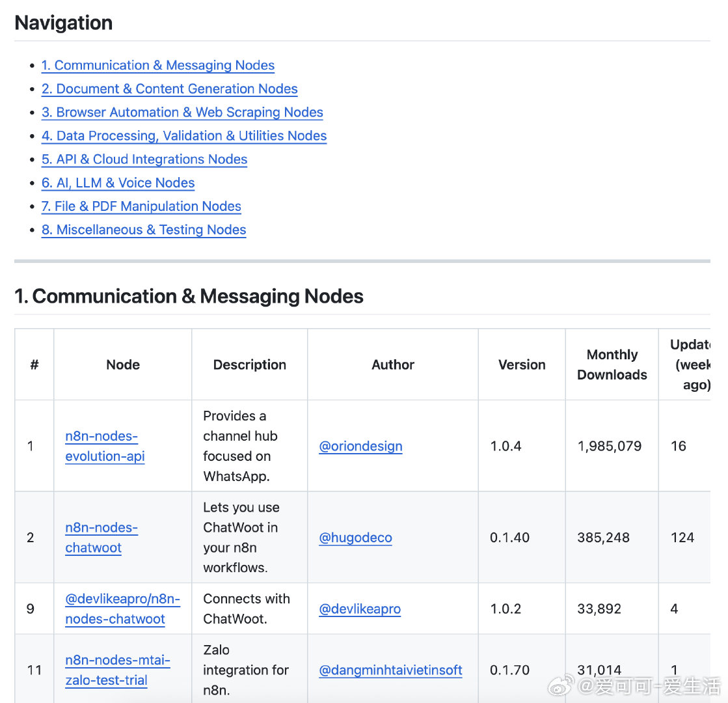
Task: Select version cell 0.1.70
Action: click(510, 670)
